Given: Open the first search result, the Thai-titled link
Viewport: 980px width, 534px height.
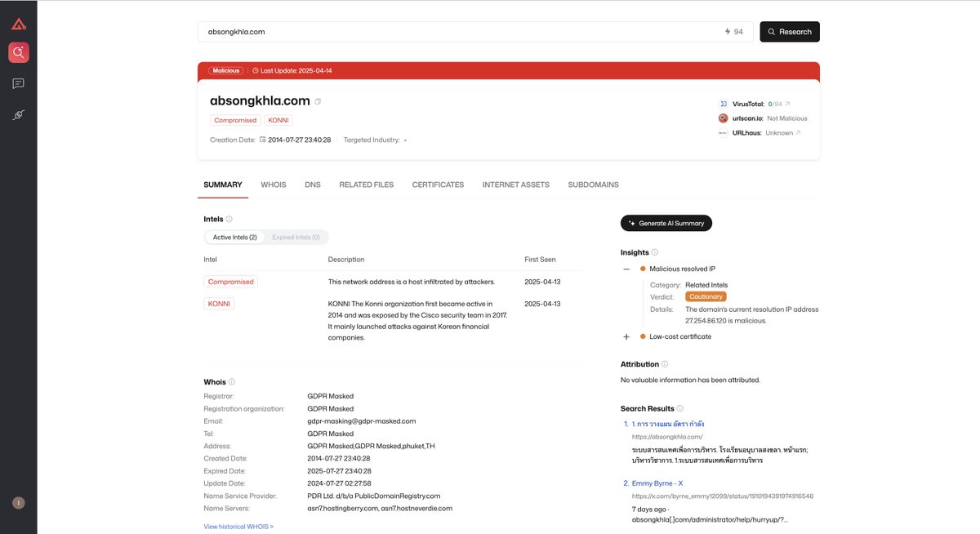Looking at the screenshot, I should coord(668,424).
